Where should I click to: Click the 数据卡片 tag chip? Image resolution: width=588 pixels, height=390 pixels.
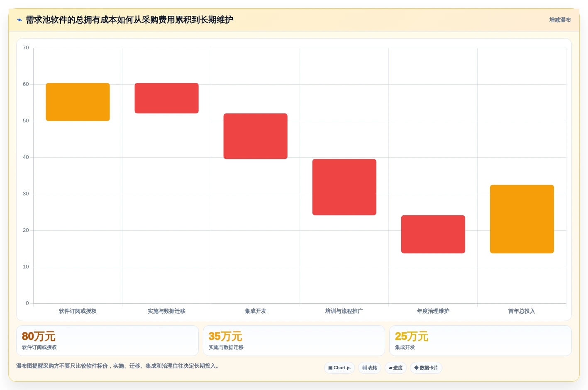(426, 368)
